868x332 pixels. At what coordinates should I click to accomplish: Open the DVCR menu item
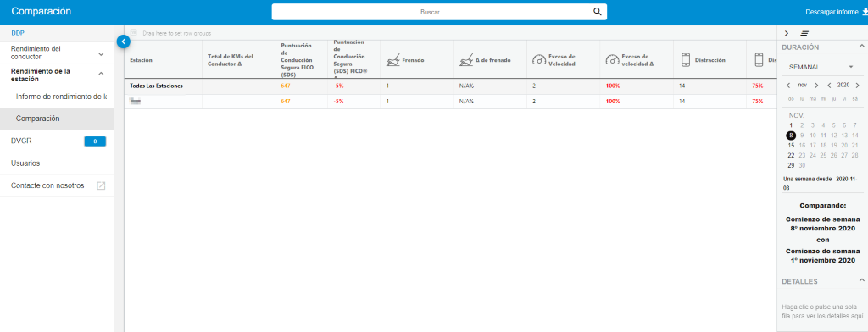point(21,141)
